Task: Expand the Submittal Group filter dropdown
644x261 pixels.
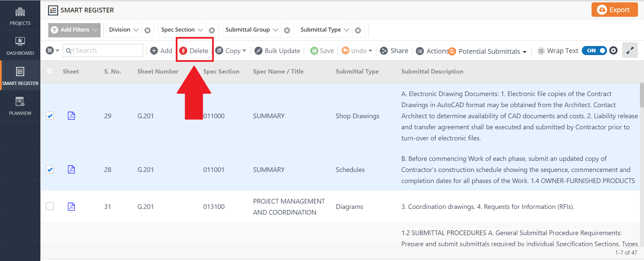Action: [252, 30]
